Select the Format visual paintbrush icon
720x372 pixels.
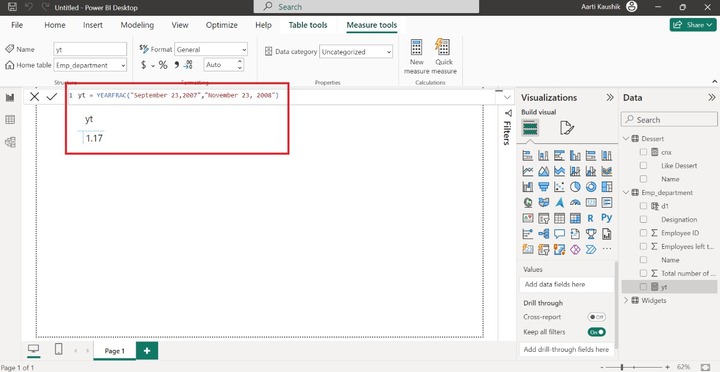(x=567, y=128)
